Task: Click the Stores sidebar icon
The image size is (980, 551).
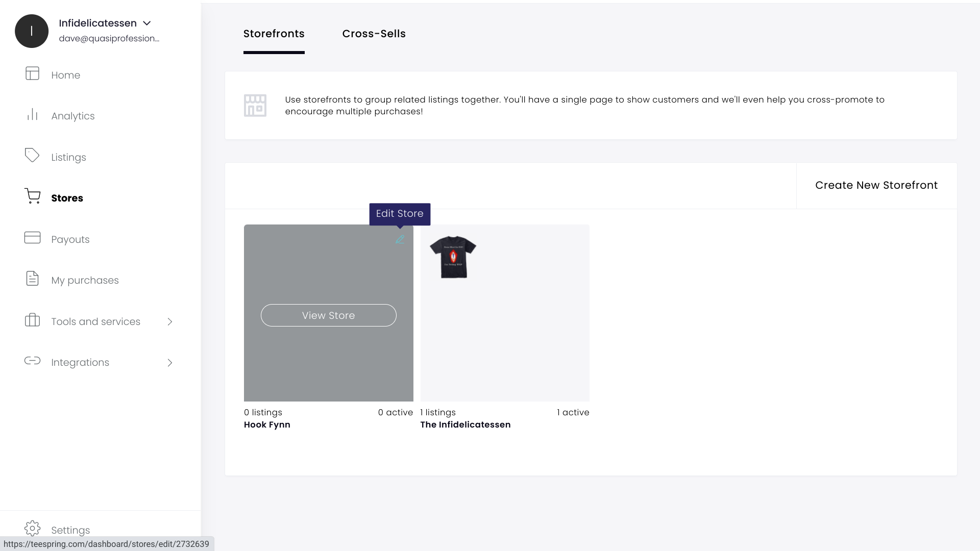Action: [x=32, y=197]
